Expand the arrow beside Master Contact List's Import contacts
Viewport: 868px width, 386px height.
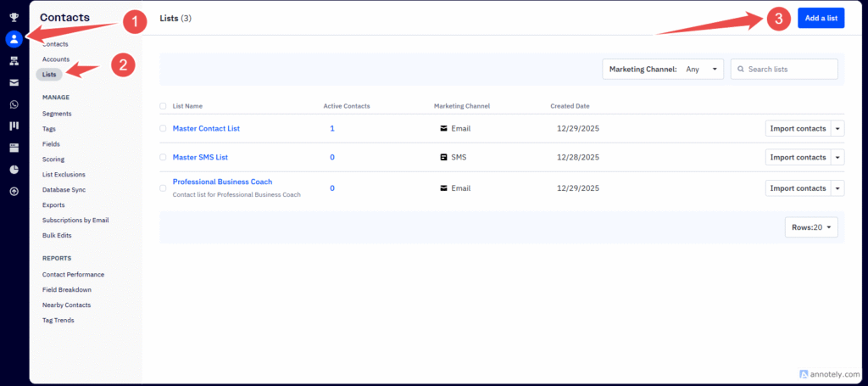pos(837,129)
